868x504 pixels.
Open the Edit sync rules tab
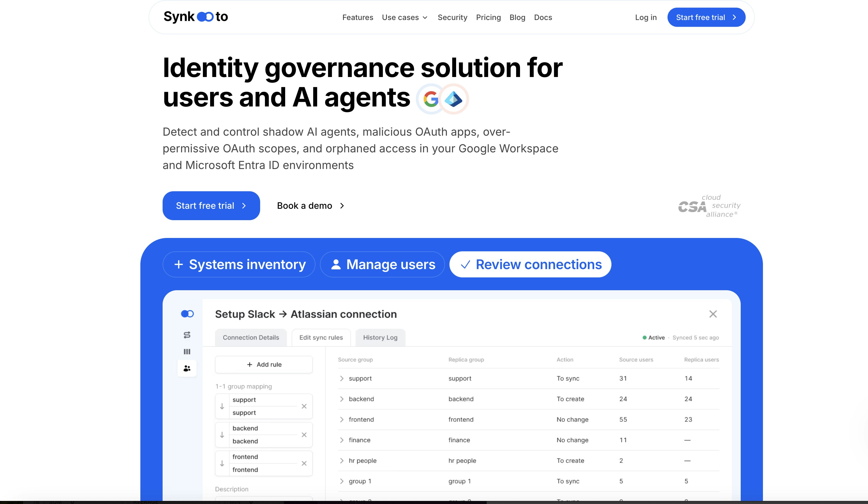tap(321, 337)
